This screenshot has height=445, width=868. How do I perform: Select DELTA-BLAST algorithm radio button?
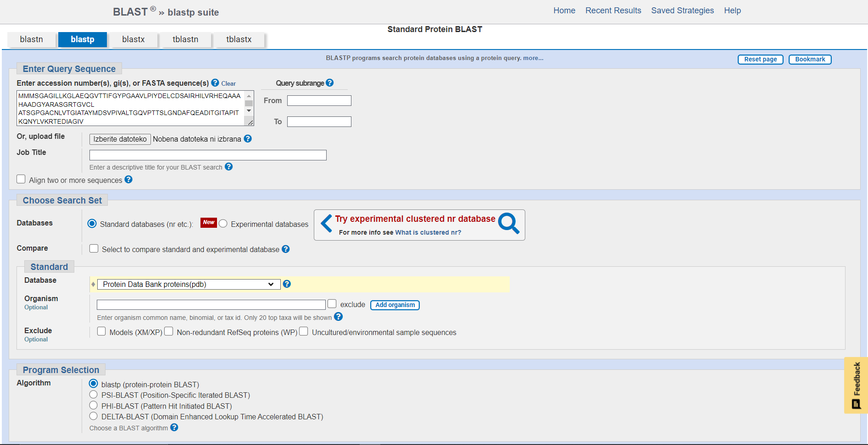click(x=94, y=416)
